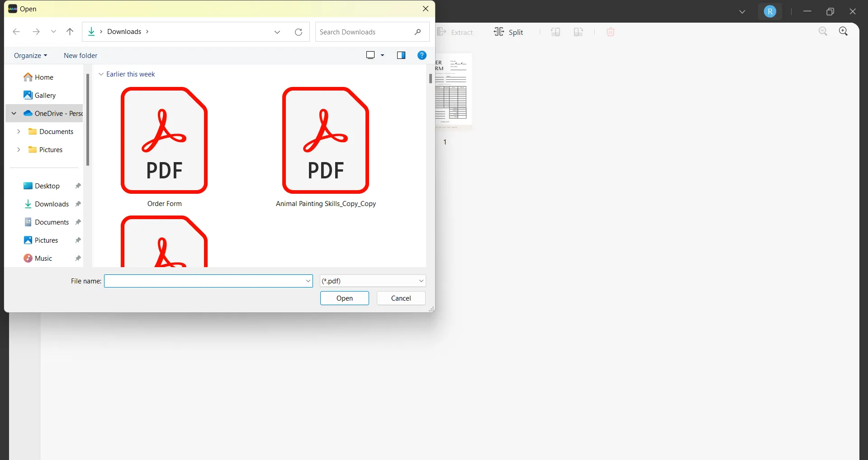Screen dimensions: 868x460
Task: Click the Downloads breadcrumb in address bar
Action: pyautogui.click(x=124, y=32)
